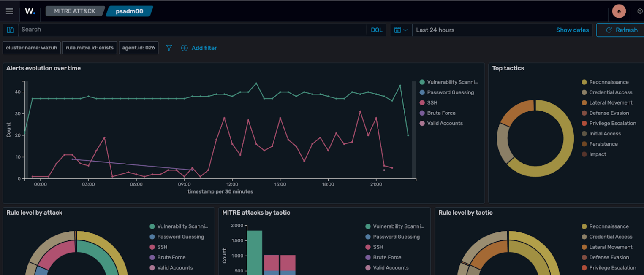Open the calendar quick date menu
644x275 pixels.
click(400, 30)
